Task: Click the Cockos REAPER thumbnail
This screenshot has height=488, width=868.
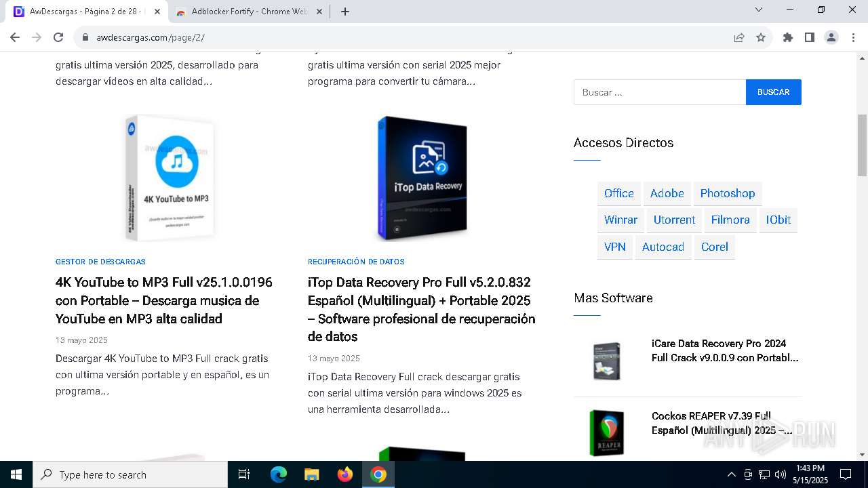Action: coord(606,433)
